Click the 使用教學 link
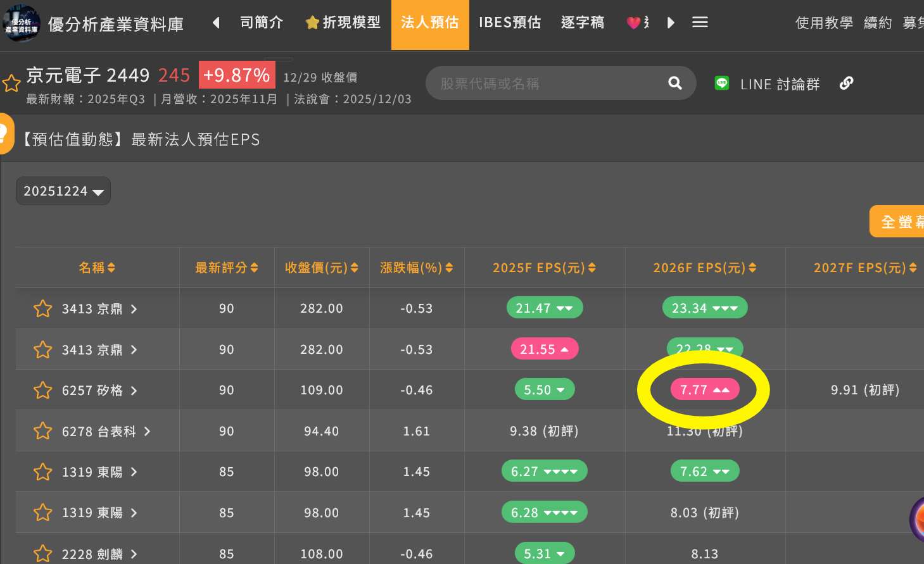The height and width of the screenshot is (564, 924). coord(823,23)
